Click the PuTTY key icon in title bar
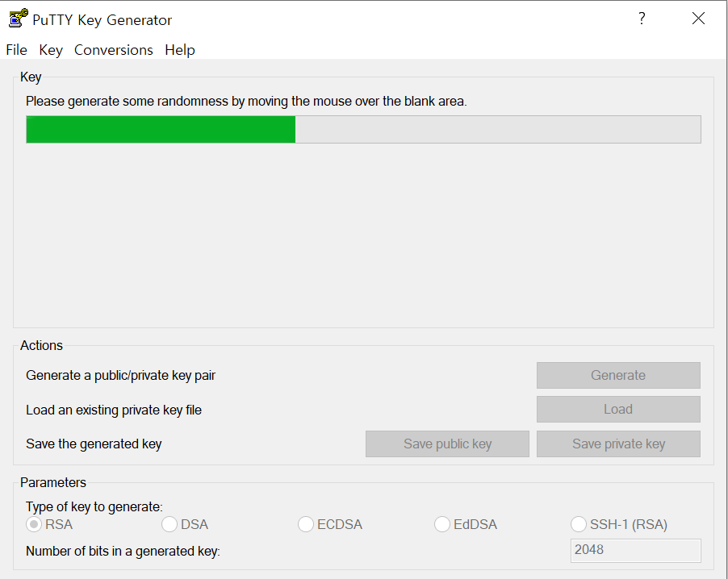Image resolution: width=728 pixels, height=579 pixels. [x=18, y=19]
